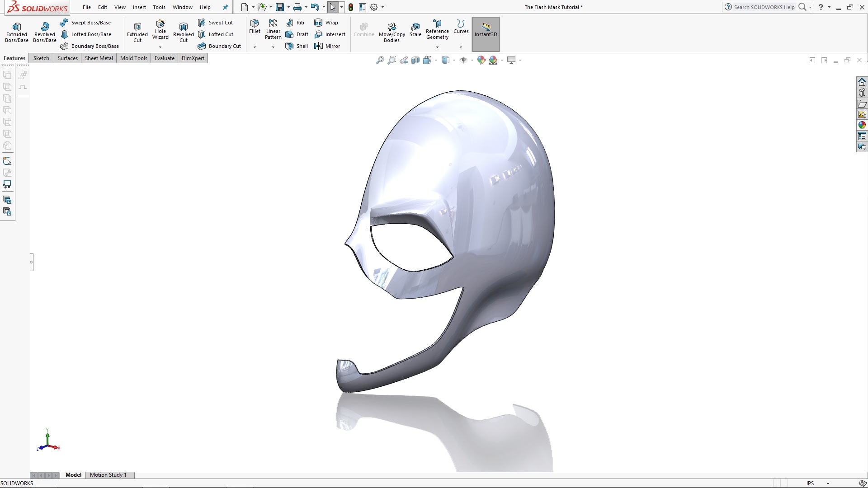Click the SOLIDWORKS Help search field

[x=764, y=7]
